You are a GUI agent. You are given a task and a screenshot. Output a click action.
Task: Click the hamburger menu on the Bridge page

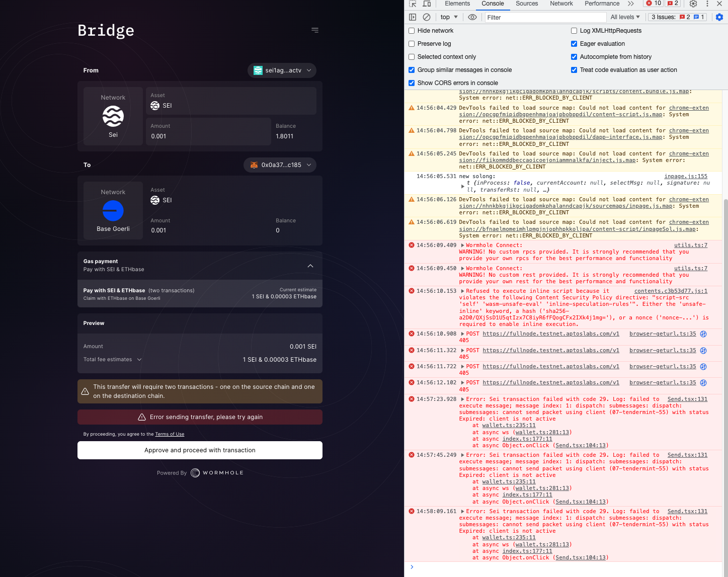pos(315,30)
